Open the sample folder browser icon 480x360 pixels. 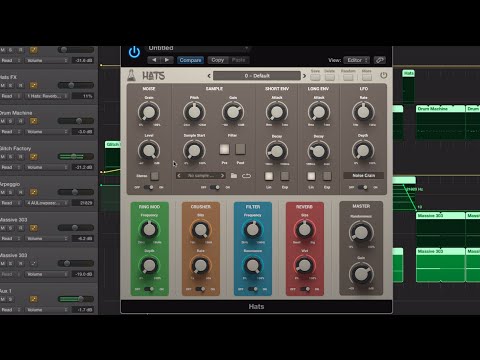click(x=234, y=176)
